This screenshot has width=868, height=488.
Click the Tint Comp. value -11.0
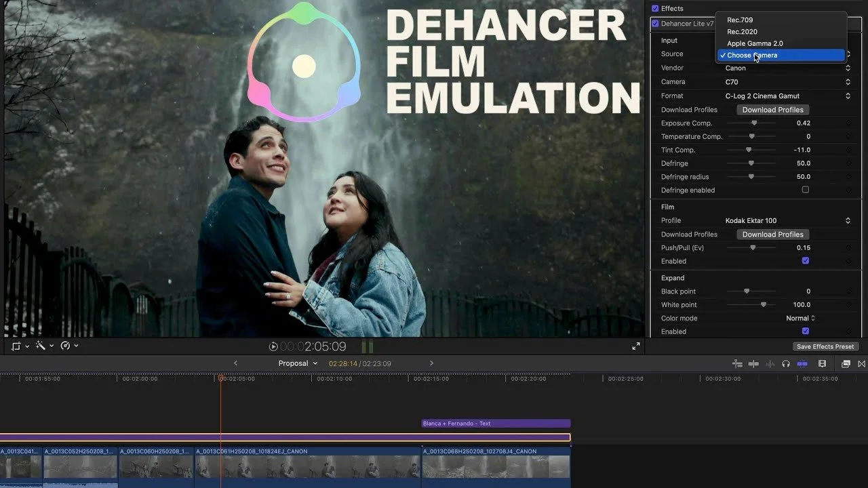coord(802,150)
